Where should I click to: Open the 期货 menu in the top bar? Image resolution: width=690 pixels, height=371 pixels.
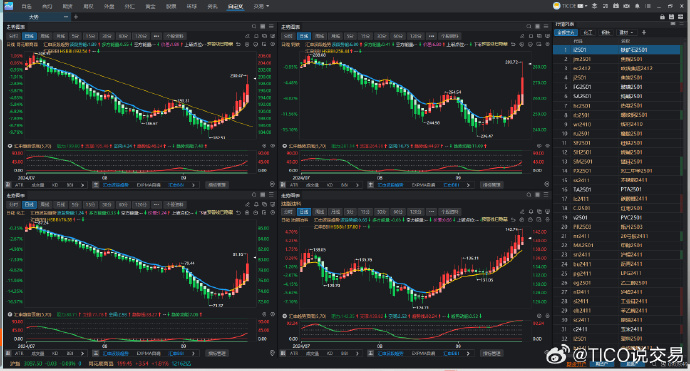[x=67, y=6]
